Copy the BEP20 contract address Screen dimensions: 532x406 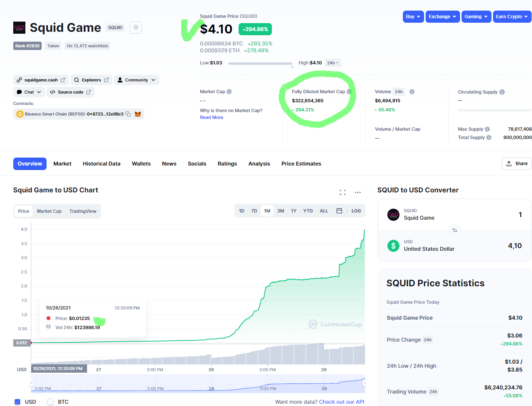[128, 114]
